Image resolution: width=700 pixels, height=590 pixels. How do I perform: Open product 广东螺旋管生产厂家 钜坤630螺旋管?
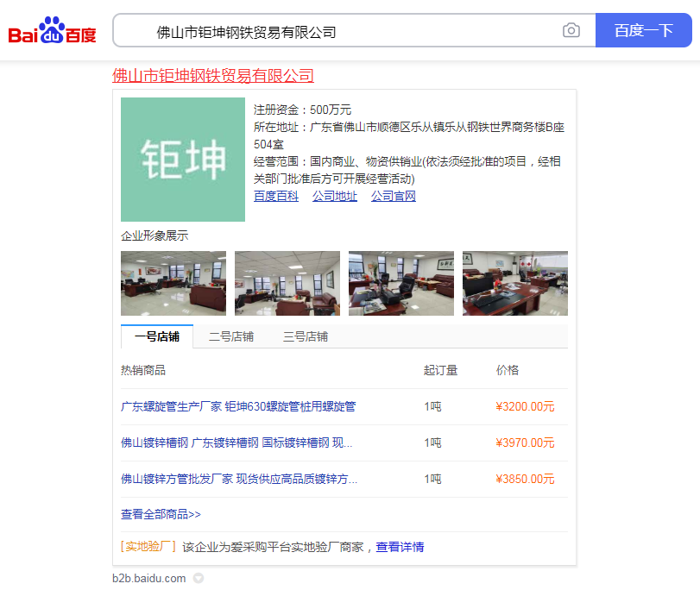pos(238,406)
